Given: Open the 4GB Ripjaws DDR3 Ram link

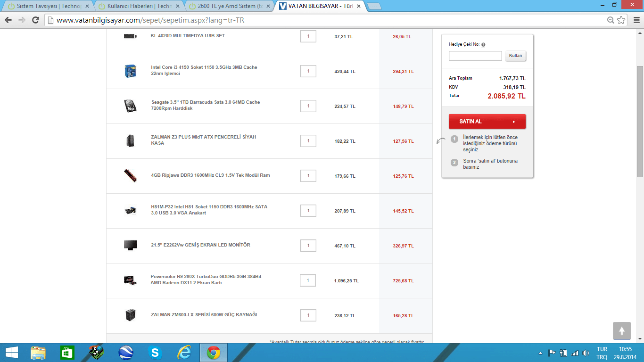Looking at the screenshot, I should (210, 175).
